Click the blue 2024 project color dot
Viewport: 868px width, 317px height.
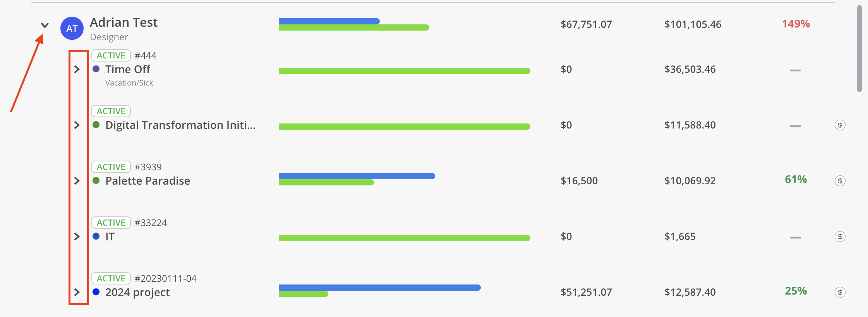pos(96,292)
